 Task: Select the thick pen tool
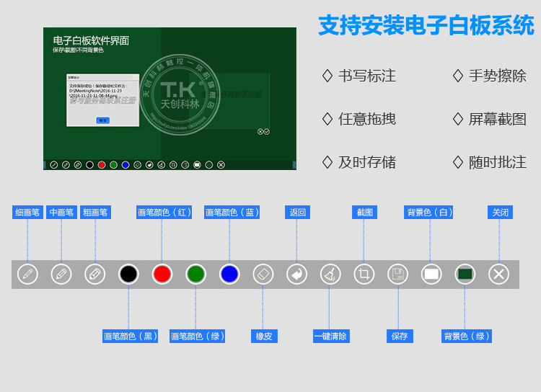(94, 274)
